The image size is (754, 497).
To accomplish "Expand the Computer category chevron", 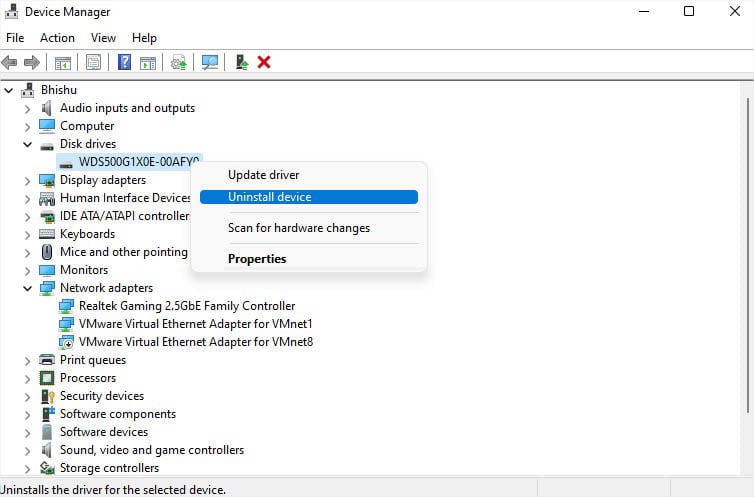I will click(27, 127).
